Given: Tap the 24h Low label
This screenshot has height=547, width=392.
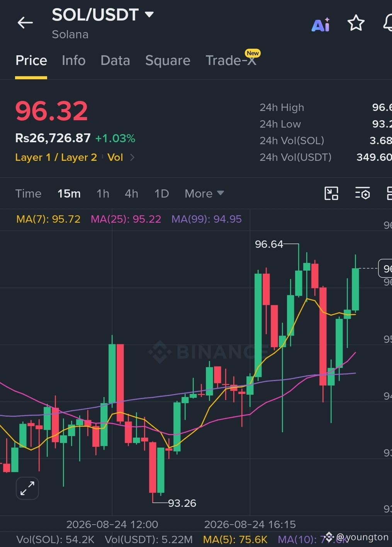Looking at the screenshot, I should coord(280,124).
